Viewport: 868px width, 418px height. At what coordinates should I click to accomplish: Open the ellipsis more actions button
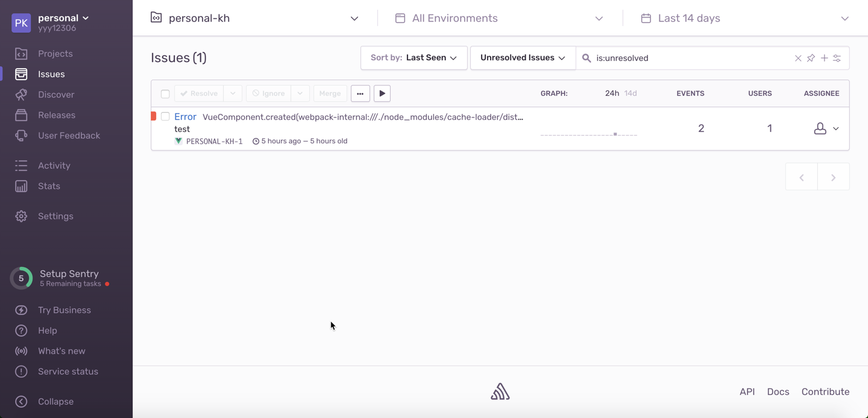360,93
